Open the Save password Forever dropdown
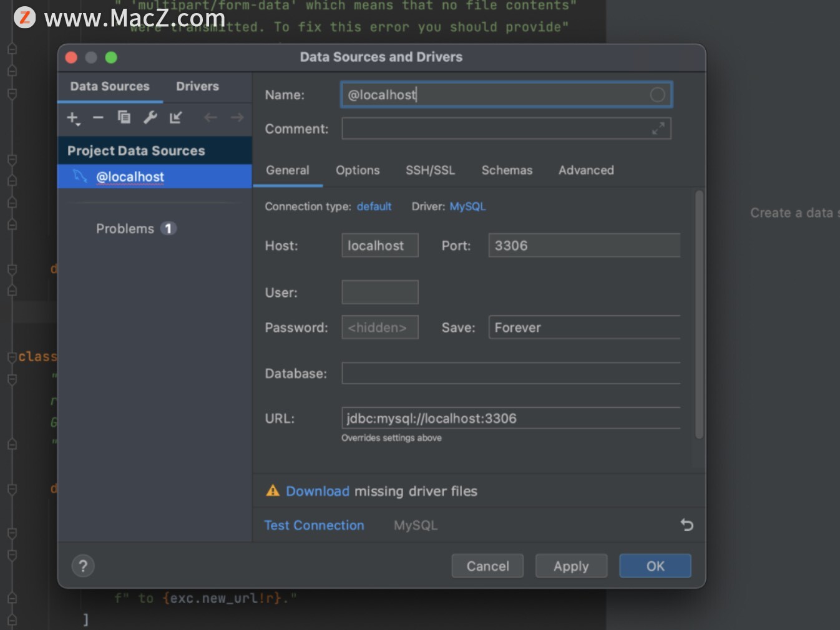 (x=584, y=327)
